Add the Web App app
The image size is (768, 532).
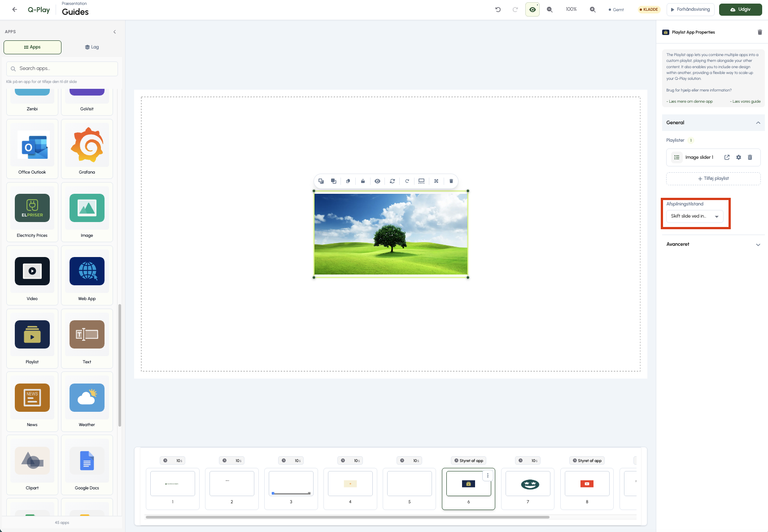tap(87, 275)
